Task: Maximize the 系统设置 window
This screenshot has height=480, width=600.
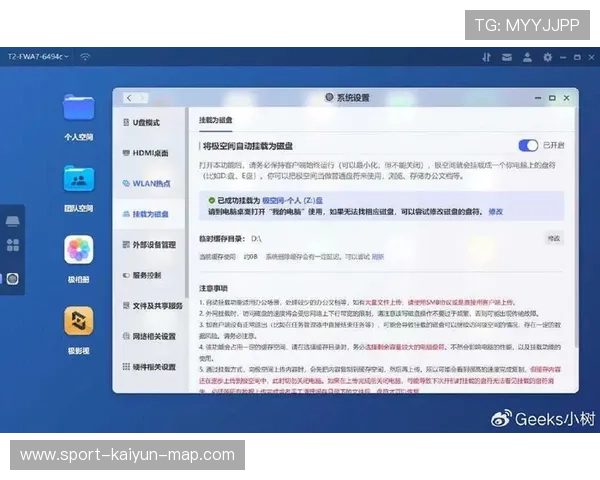Action: click(552, 98)
